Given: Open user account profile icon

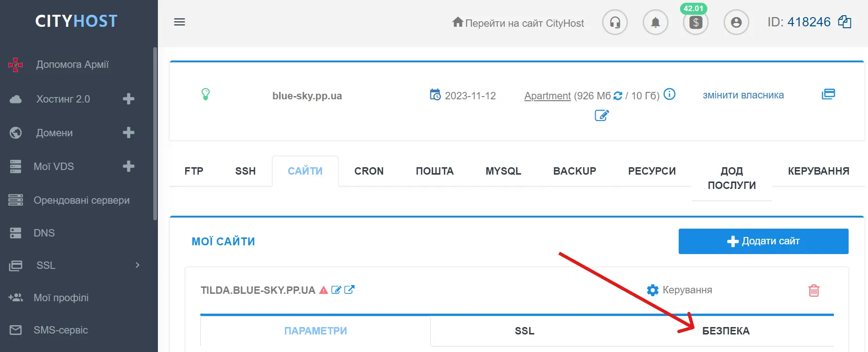Looking at the screenshot, I should click(x=736, y=22).
